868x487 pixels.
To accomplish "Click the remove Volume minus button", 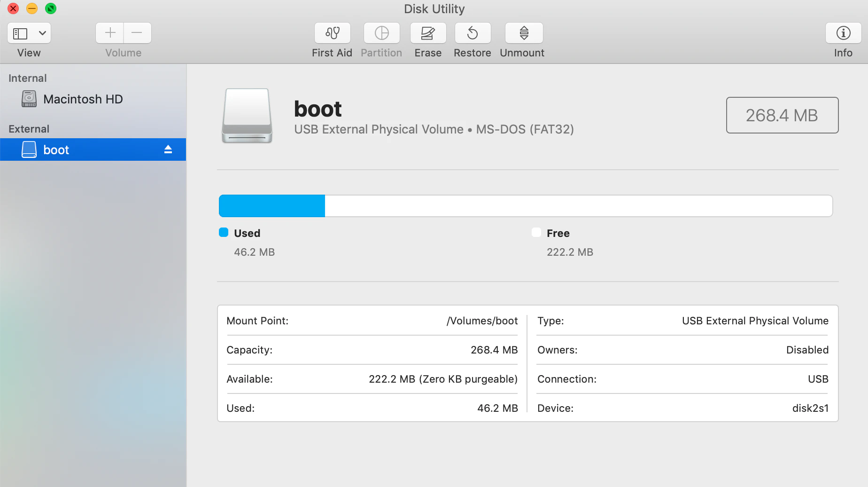I will pyautogui.click(x=137, y=33).
